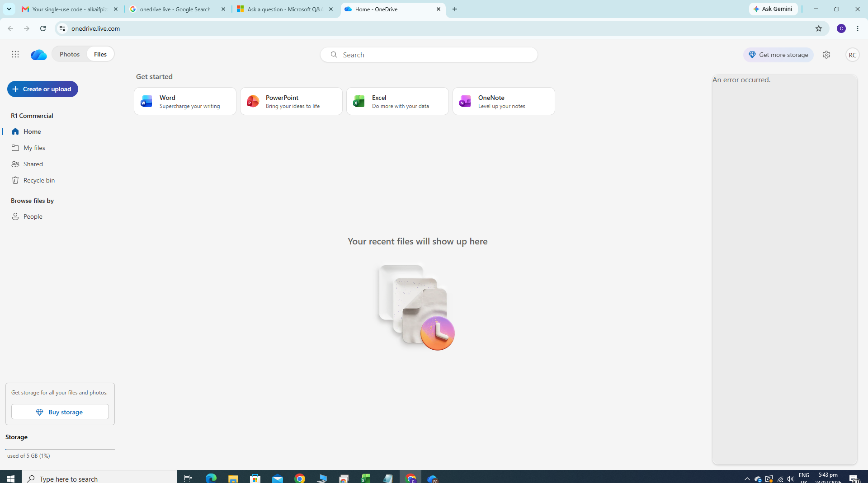
Task: Open the Windows Start menu
Action: click(x=11, y=478)
